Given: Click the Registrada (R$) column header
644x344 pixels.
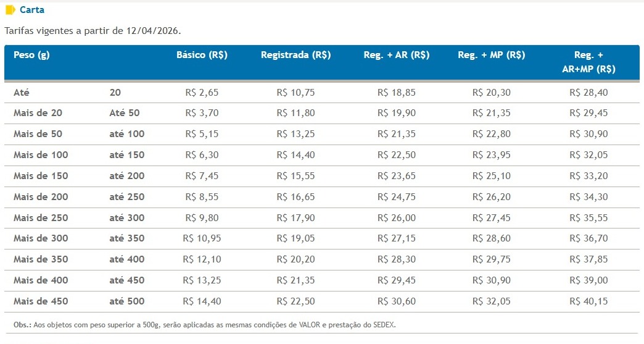Looking at the screenshot, I should coord(296,55).
